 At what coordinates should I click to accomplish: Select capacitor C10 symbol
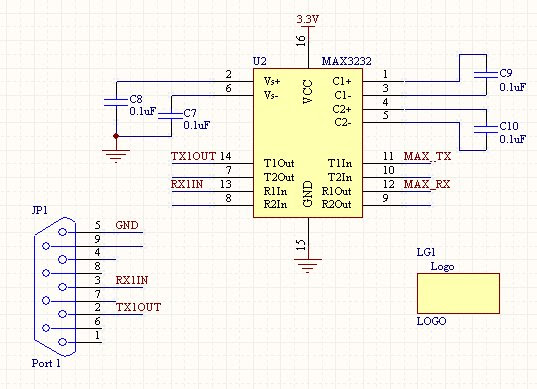point(486,129)
